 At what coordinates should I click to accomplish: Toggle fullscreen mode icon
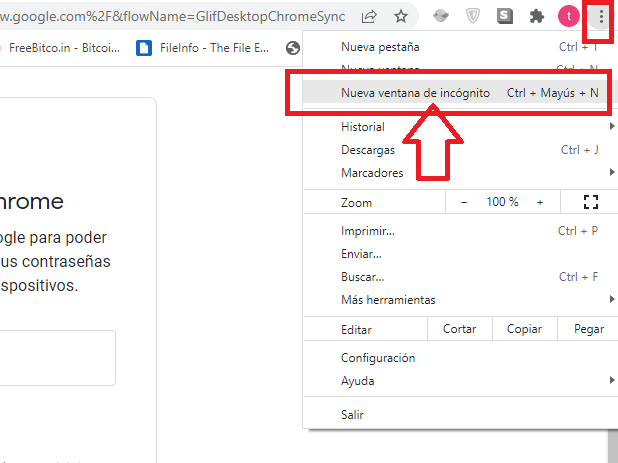(x=590, y=202)
